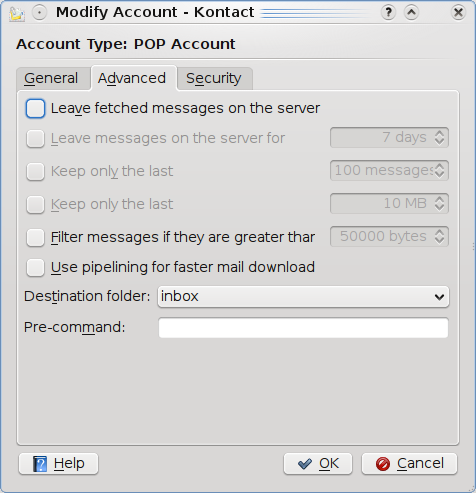
Task: Click the round pin button in title bar
Action: [x=39, y=13]
